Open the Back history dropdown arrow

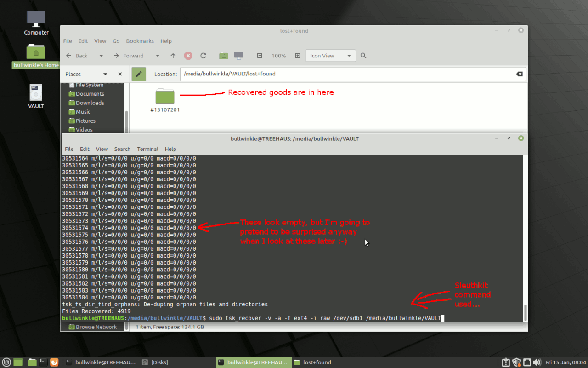[101, 56]
